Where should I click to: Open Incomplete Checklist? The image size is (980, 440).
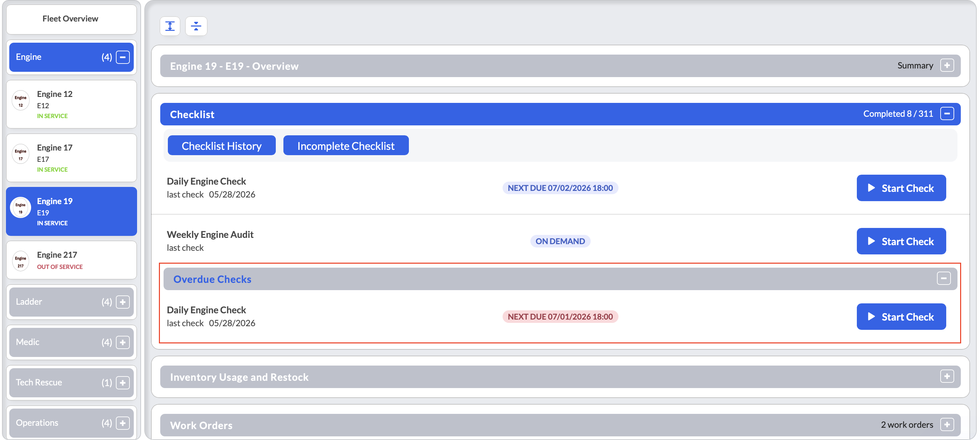coord(346,146)
